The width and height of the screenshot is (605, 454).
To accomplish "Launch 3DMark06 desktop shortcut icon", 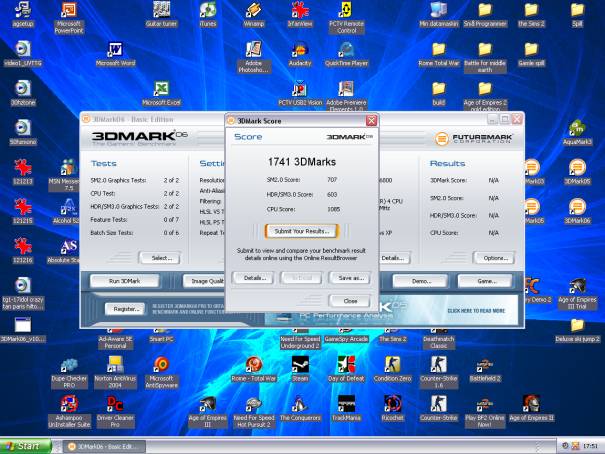I will pyautogui.click(x=577, y=212).
